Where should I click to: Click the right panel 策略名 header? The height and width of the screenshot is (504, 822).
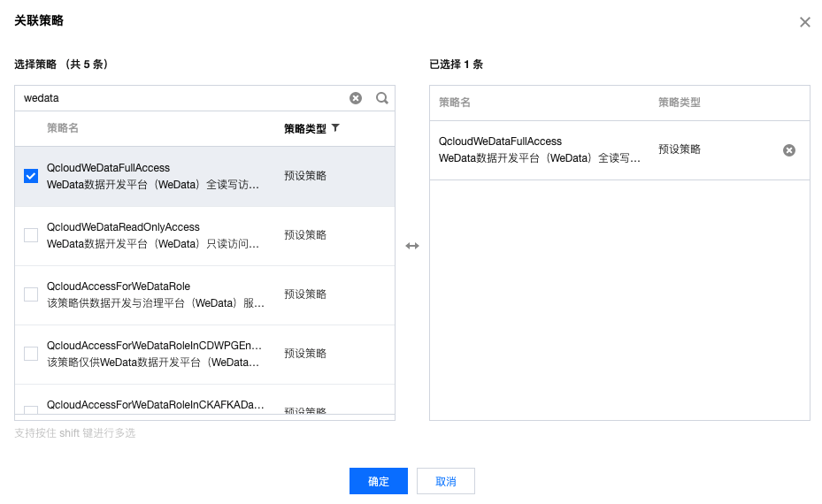pyautogui.click(x=455, y=103)
